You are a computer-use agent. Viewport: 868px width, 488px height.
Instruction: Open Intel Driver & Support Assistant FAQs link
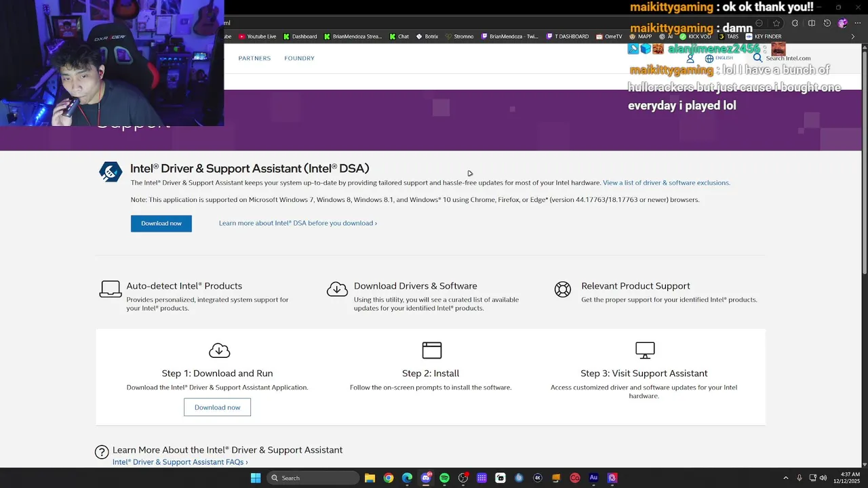pos(180,462)
